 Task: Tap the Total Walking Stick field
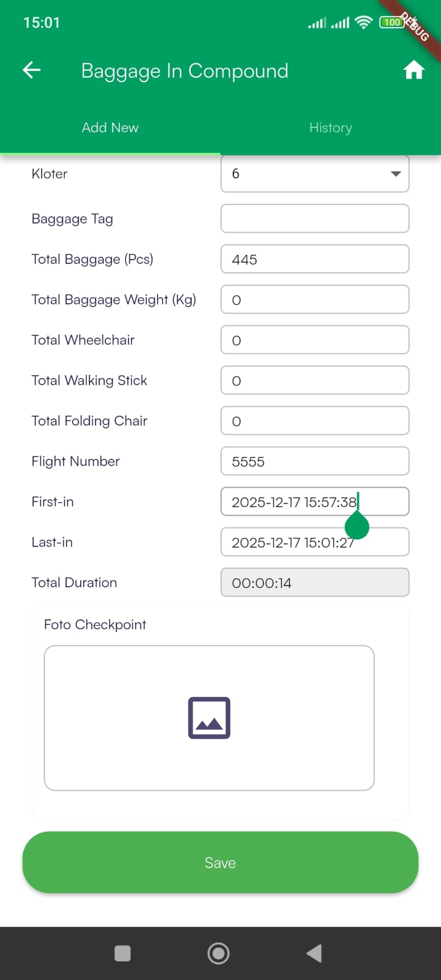pyautogui.click(x=315, y=380)
